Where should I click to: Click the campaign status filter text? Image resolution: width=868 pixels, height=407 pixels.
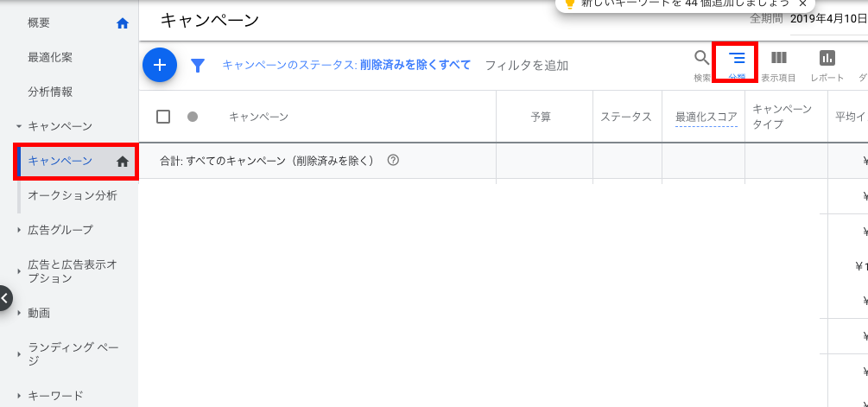click(x=346, y=65)
